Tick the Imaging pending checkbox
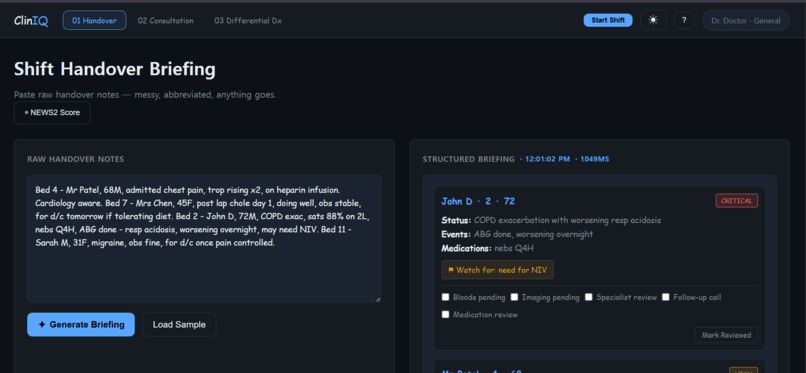The height and width of the screenshot is (373, 806). [x=515, y=297]
